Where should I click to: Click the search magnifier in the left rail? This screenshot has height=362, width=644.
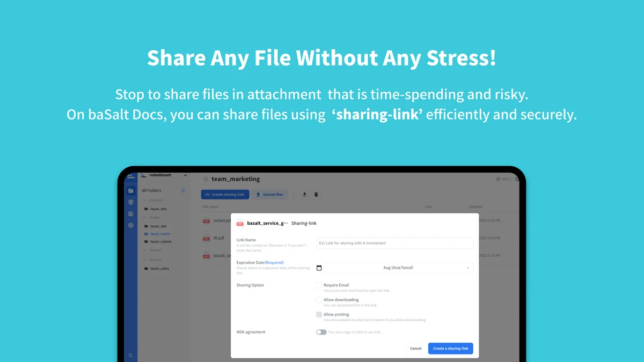pyautogui.click(x=130, y=356)
